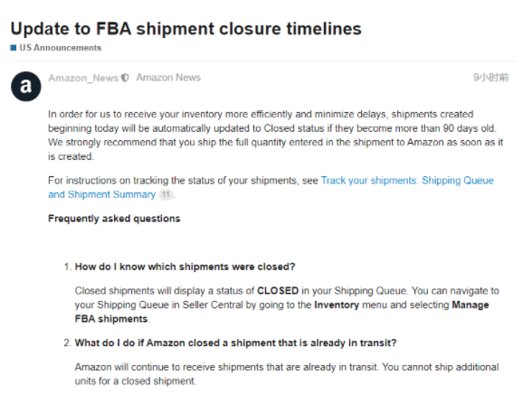This screenshot has height=413, width=532.
Task: Click the horizontal divider under the title
Action: coord(263,61)
